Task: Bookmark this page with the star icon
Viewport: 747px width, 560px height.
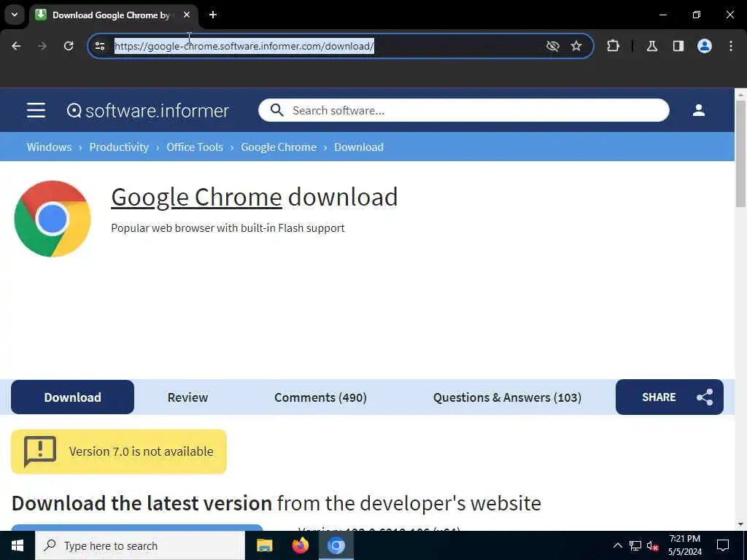Action: click(x=576, y=46)
